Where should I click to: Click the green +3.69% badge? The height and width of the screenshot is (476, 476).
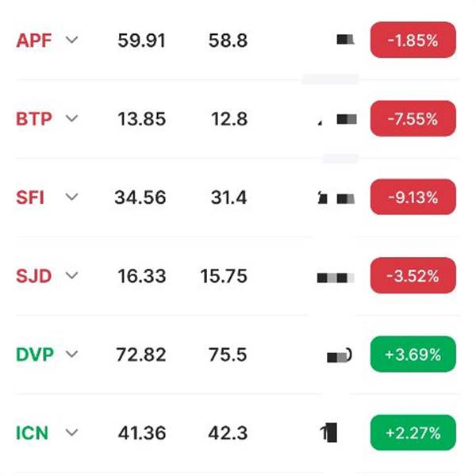point(413,355)
